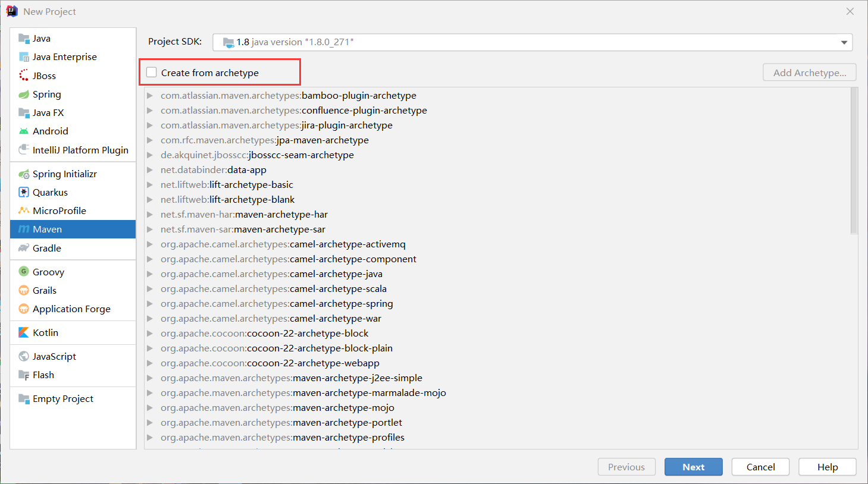Select camel-archetype-spring row
Image resolution: width=868 pixels, height=484 pixels.
point(498,303)
